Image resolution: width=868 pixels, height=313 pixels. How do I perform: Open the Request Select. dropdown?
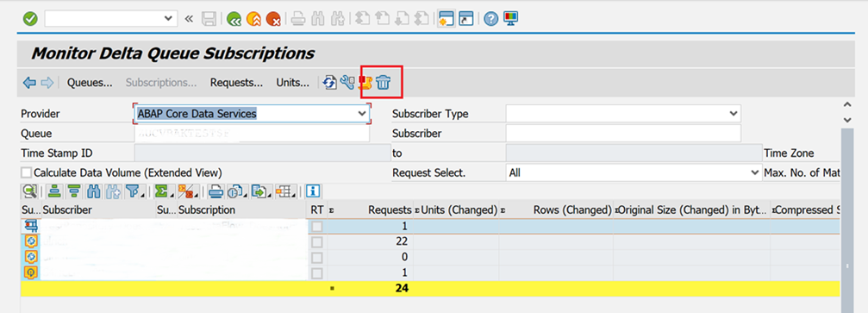coord(756,172)
